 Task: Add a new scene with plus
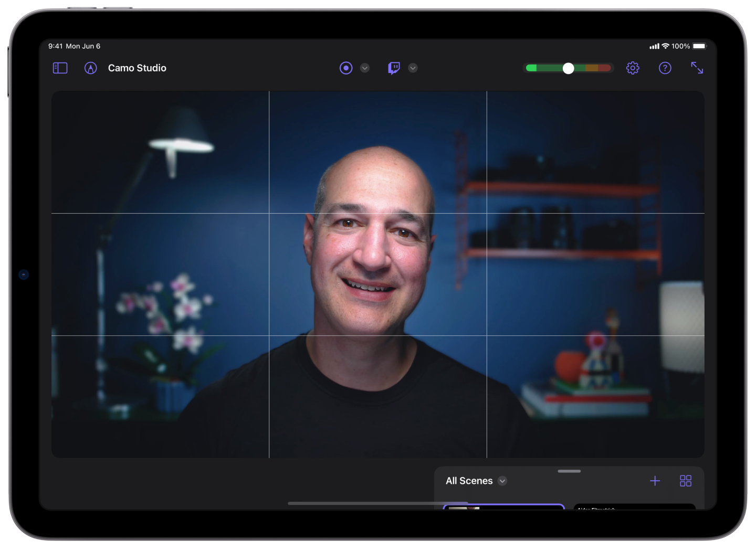click(x=655, y=481)
